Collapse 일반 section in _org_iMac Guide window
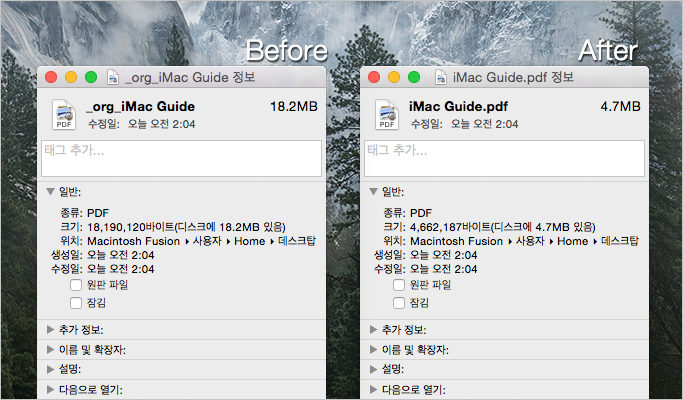 [51, 191]
